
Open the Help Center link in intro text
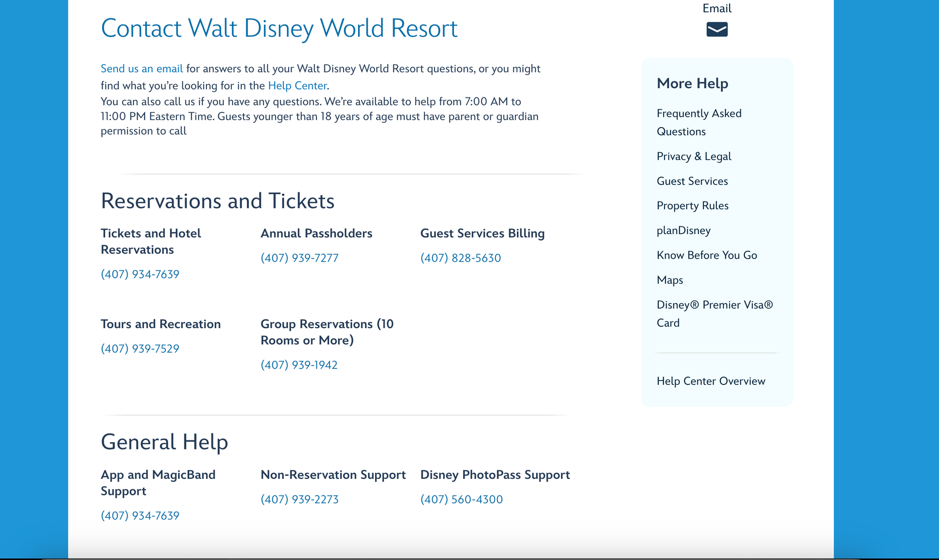tap(297, 86)
